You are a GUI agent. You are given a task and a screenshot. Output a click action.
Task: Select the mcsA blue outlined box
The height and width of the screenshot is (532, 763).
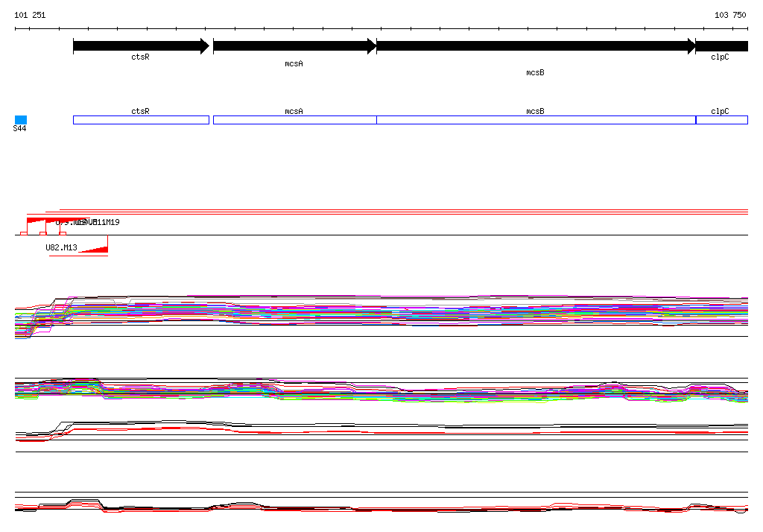[x=295, y=120]
